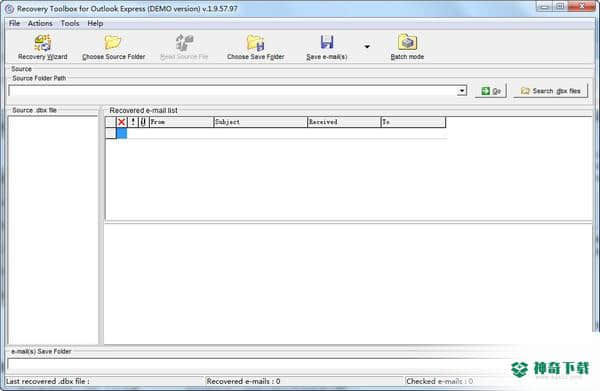Sort by the Received column header
This screenshot has height=391, width=600.
(344, 122)
